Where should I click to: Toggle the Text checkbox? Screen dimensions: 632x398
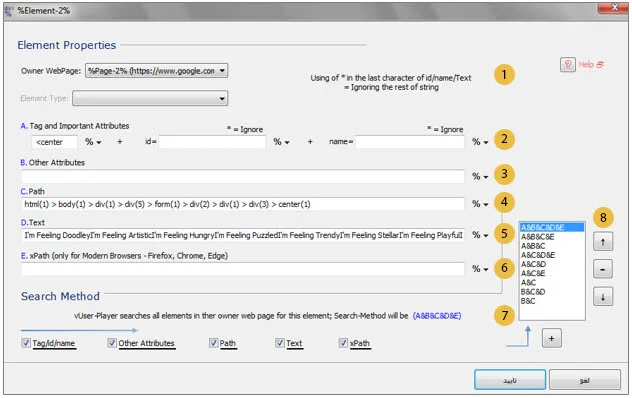coord(280,343)
